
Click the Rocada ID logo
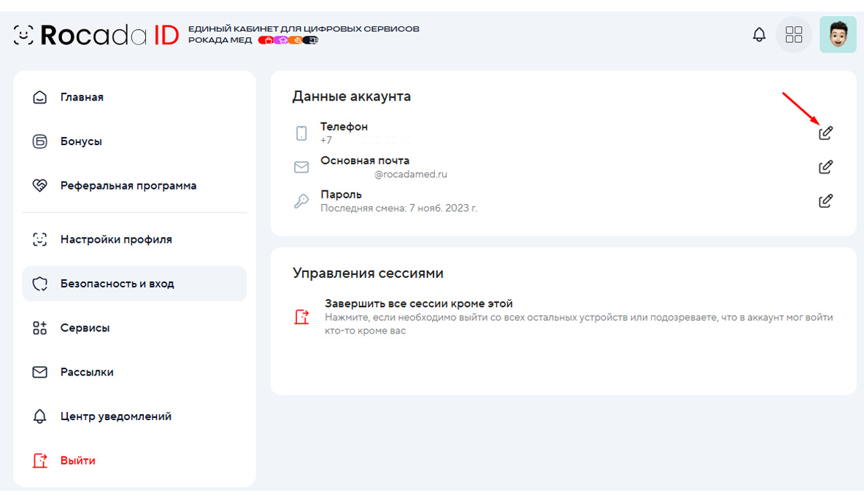coord(96,35)
